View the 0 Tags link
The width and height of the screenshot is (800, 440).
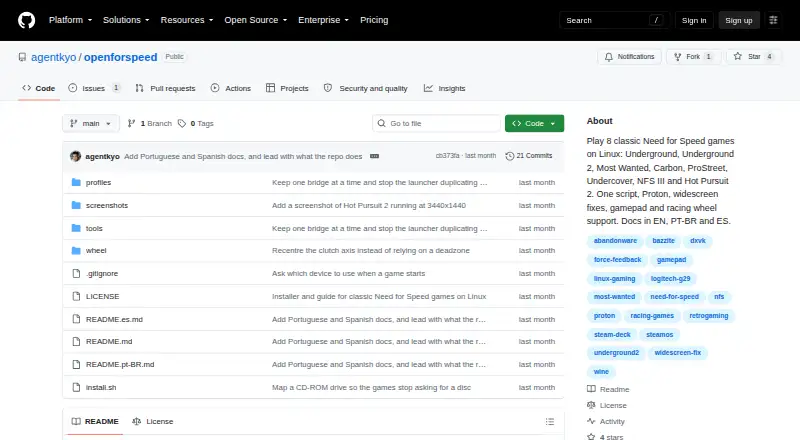point(196,124)
